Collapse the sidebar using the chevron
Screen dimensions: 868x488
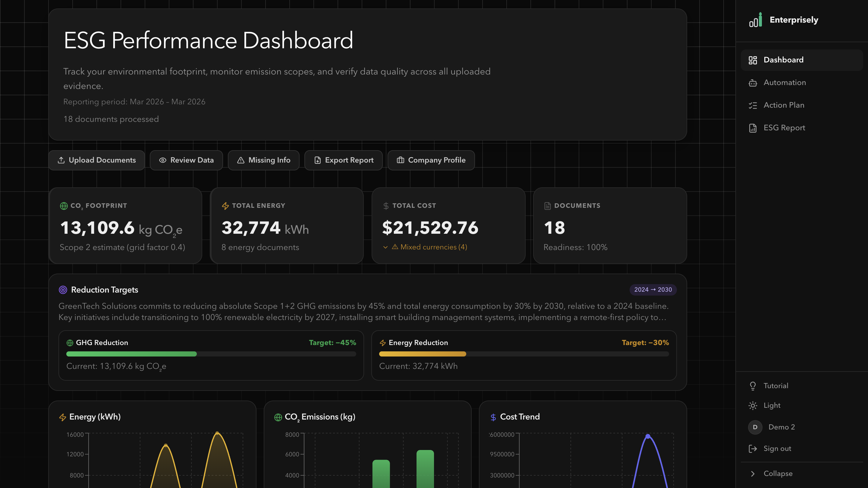(x=753, y=474)
